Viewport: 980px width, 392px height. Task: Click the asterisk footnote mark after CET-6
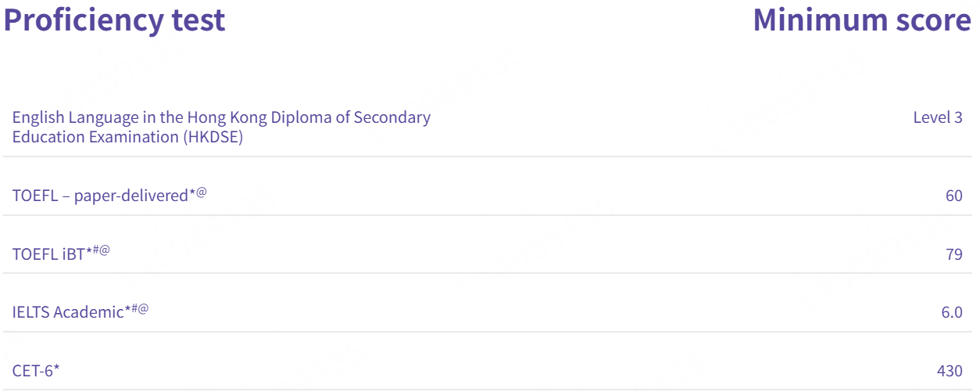point(55,368)
